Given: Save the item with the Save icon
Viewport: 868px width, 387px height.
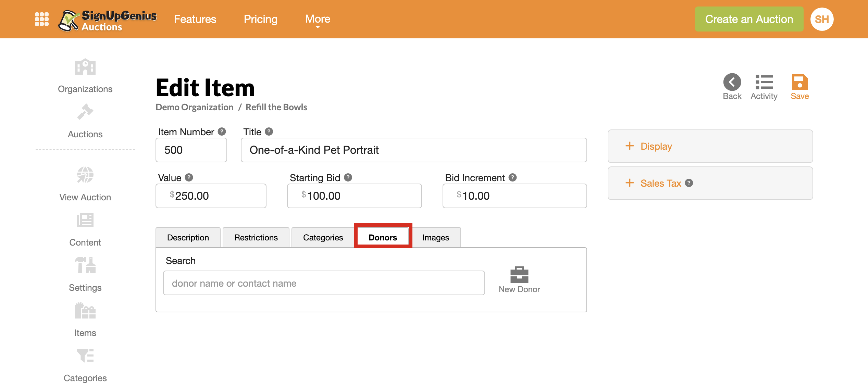Looking at the screenshot, I should 799,82.
